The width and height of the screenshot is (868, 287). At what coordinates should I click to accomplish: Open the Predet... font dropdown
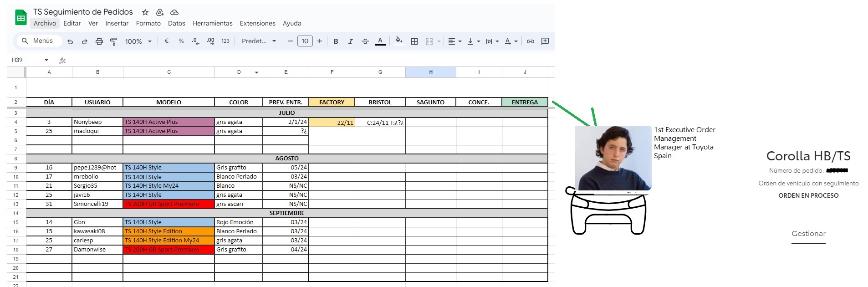pyautogui.click(x=259, y=41)
